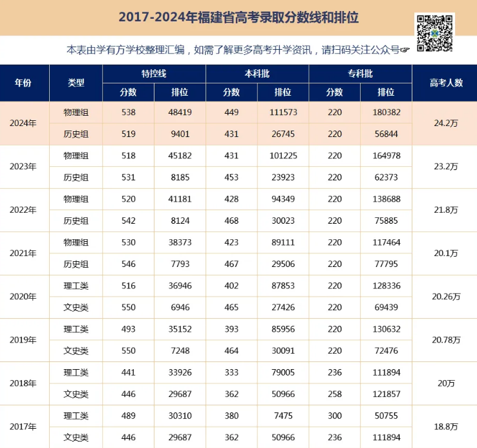Click the 理工类 type cell in the 2019年 row
Screen dimensions: 477x448
(76, 329)
